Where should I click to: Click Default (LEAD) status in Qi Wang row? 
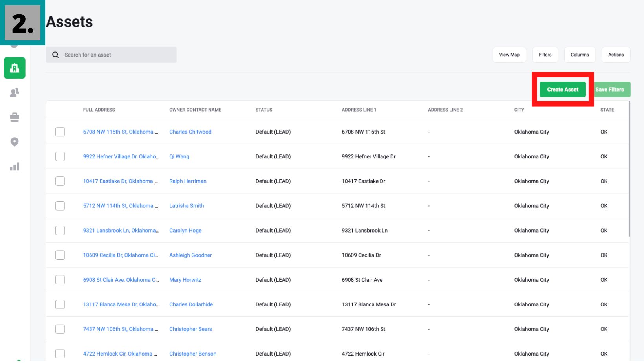pos(273,156)
